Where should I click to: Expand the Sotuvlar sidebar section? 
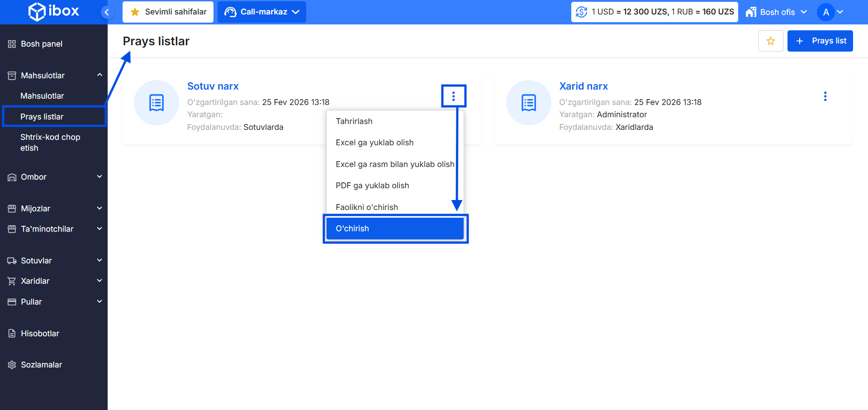click(54, 261)
